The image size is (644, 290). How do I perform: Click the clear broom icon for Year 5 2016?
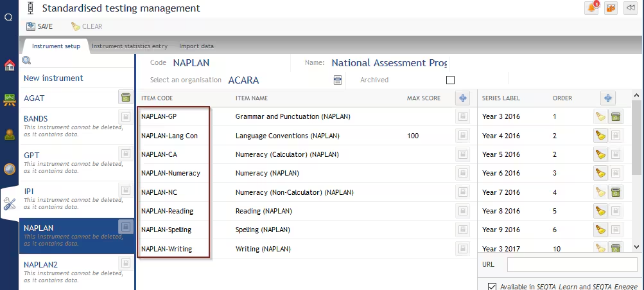600,154
